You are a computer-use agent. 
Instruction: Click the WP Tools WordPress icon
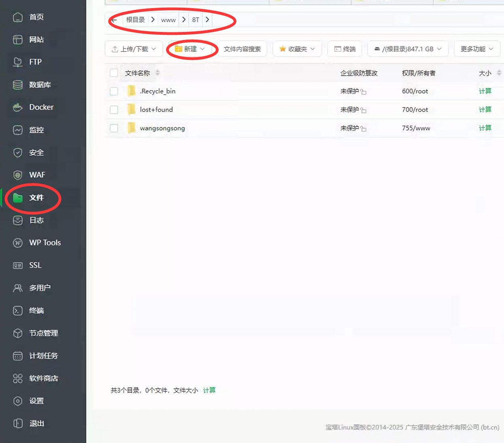pos(18,243)
